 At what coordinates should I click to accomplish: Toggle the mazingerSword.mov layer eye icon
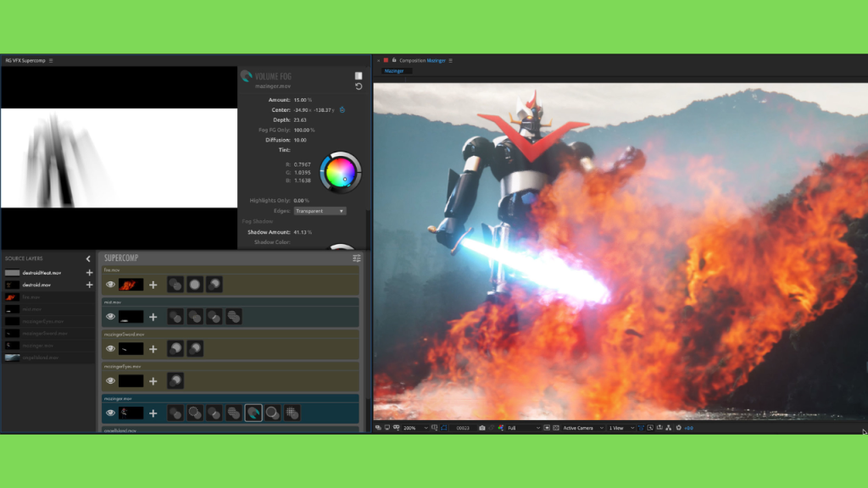(111, 348)
